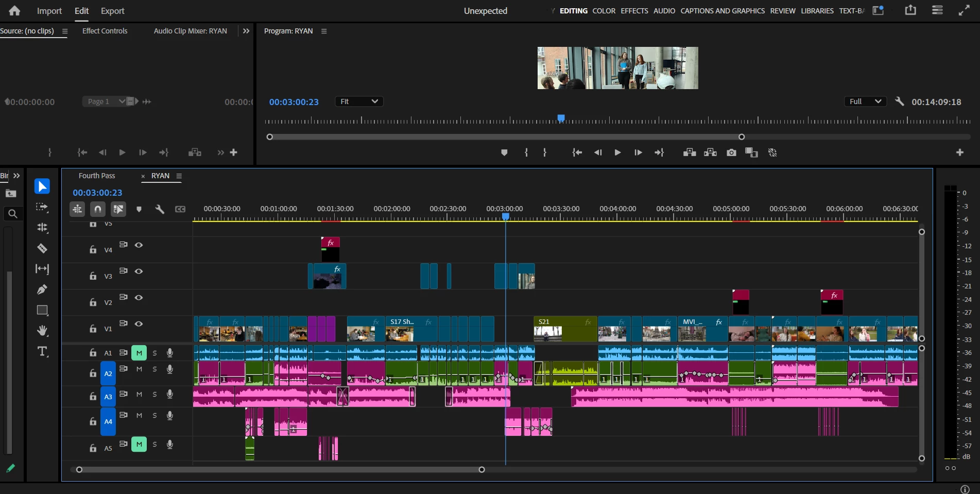Toggle snap in timeline
Viewport: 980px width, 494px height.
point(98,209)
